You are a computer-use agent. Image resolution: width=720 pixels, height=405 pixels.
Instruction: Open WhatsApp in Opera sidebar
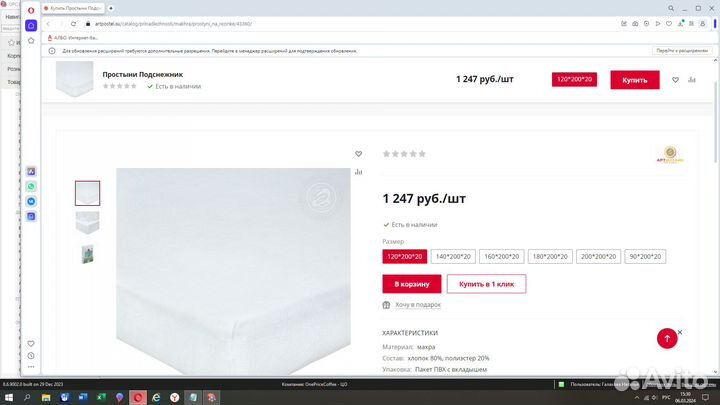pyautogui.click(x=31, y=186)
